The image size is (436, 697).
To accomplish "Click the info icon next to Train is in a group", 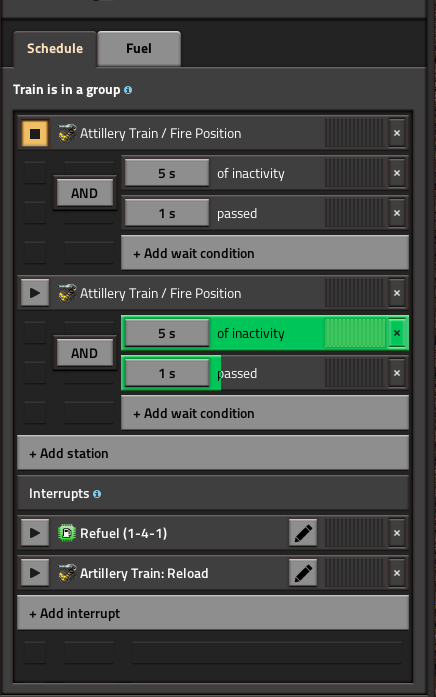I will click(x=128, y=90).
